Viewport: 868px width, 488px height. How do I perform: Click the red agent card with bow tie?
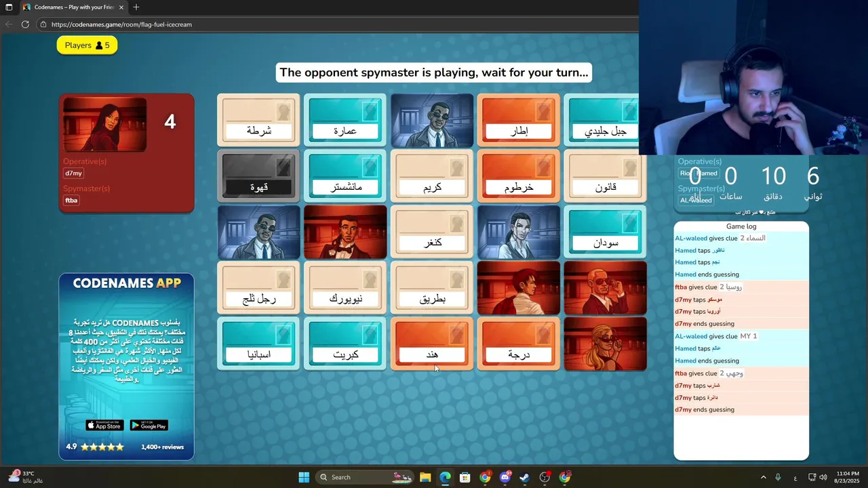pyautogui.click(x=345, y=232)
